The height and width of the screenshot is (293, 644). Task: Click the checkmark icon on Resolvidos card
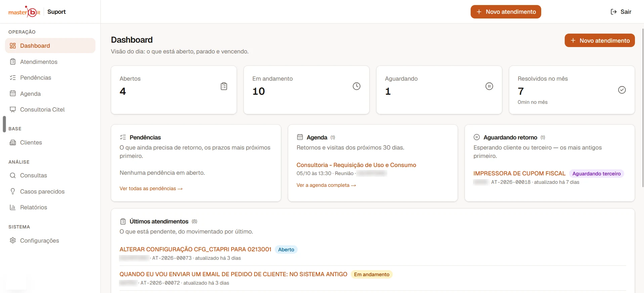pyautogui.click(x=622, y=90)
